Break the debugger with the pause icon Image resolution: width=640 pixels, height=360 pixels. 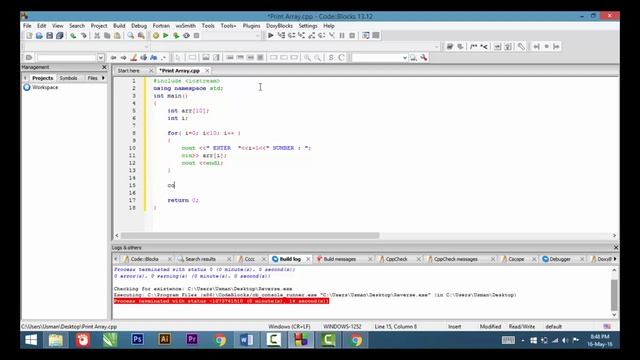(x=342, y=36)
